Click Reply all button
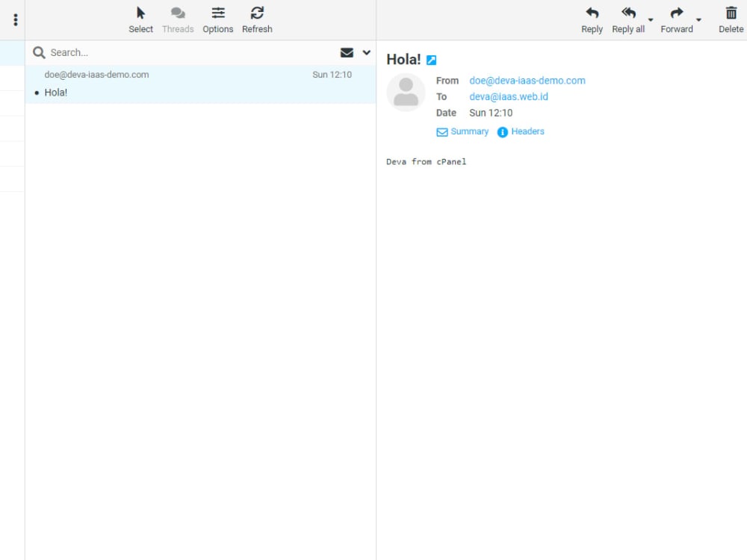 tap(628, 19)
